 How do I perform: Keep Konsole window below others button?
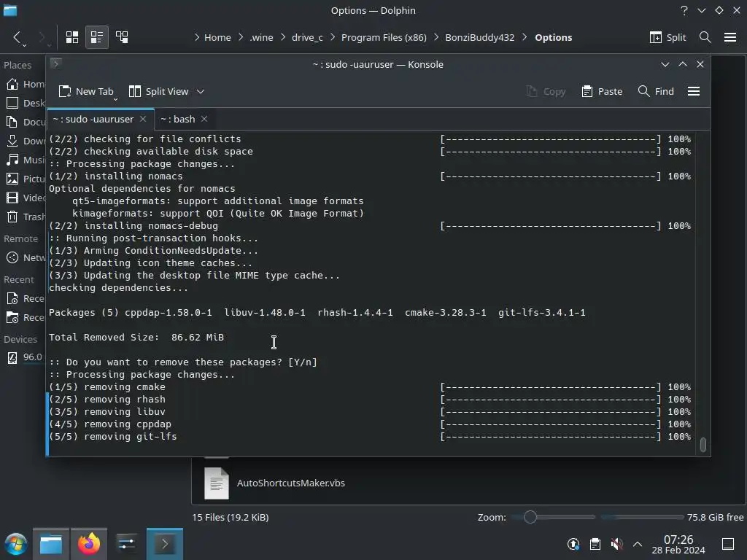(x=665, y=64)
